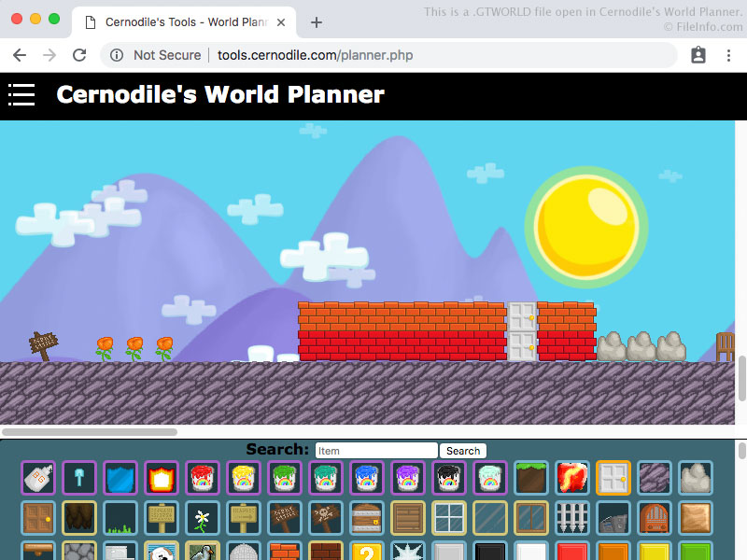The width and height of the screenshot is (747, 560).
Task: Go back in browser history
Action: tap(20, 55)
